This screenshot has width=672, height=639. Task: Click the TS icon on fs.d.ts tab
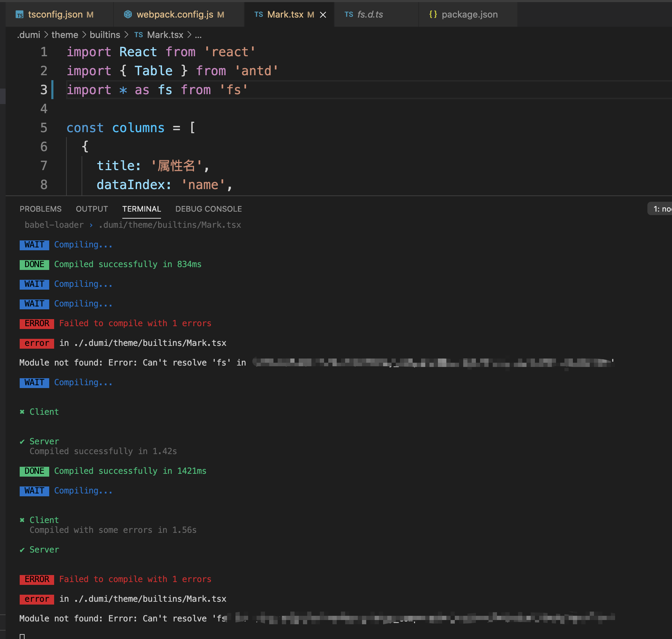349,14
